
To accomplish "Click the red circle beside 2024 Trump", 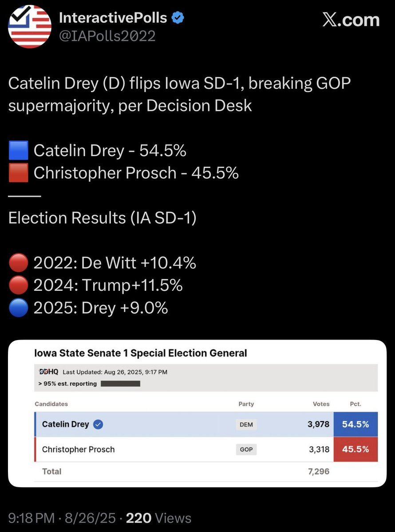I will 19,286.
